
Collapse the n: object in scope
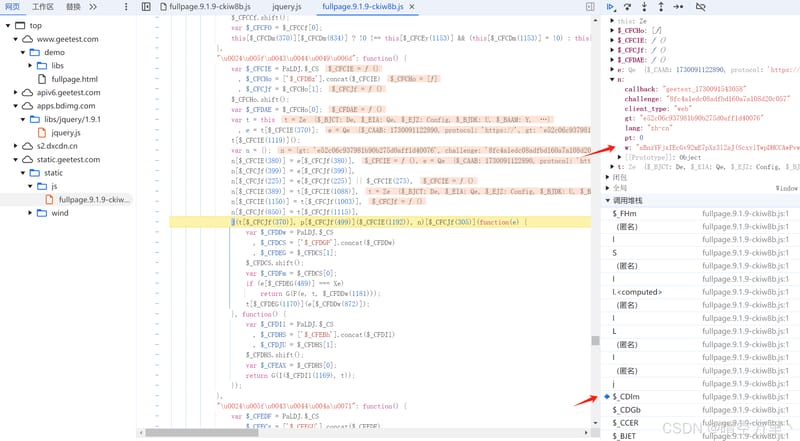point(612,79)
